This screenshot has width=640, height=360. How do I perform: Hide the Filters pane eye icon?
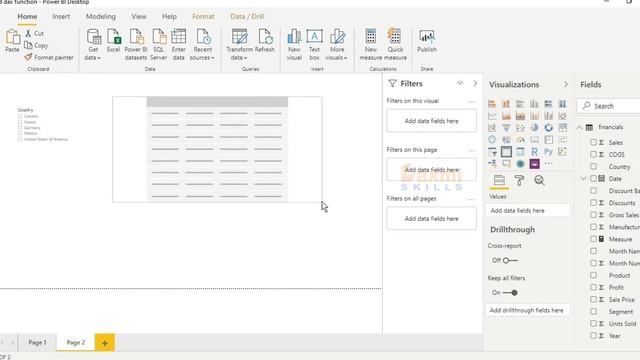pos(460,83)
